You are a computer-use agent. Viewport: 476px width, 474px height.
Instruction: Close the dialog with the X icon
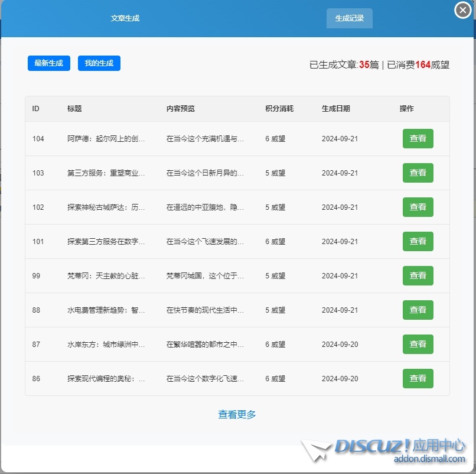click(x=462, y=10)
